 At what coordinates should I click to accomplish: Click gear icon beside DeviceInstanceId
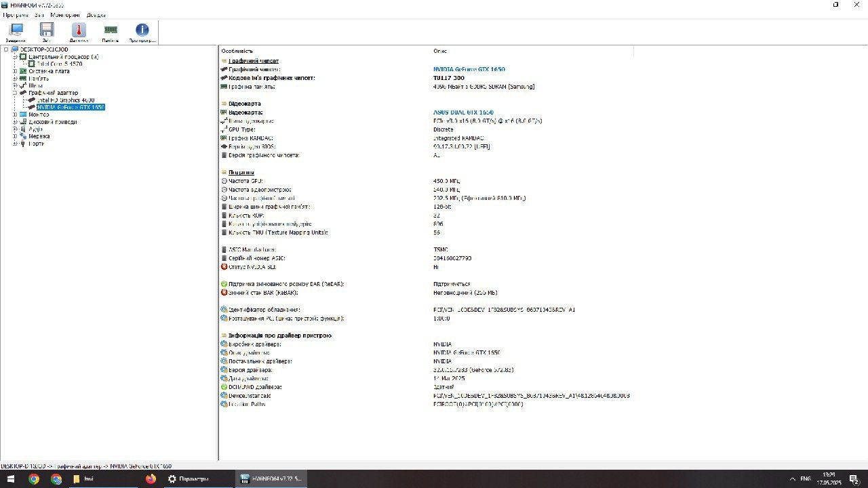click(224, 395)
